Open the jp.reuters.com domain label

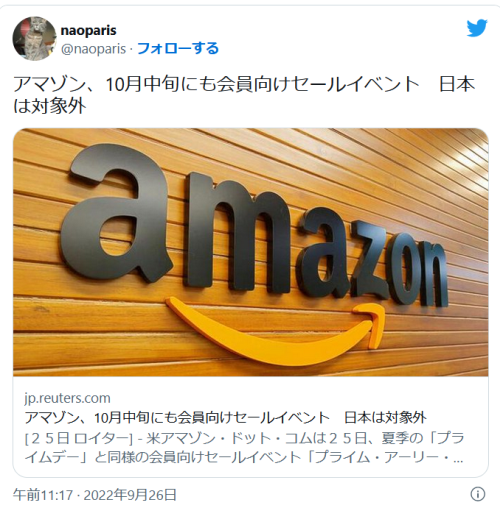pyautogui.click(x=67, y=398)
